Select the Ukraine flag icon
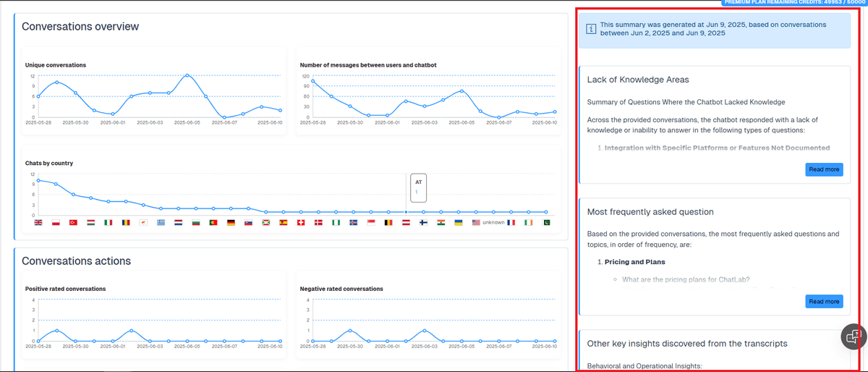This screenshot has height=372, width=868. [x=459, y=223]
